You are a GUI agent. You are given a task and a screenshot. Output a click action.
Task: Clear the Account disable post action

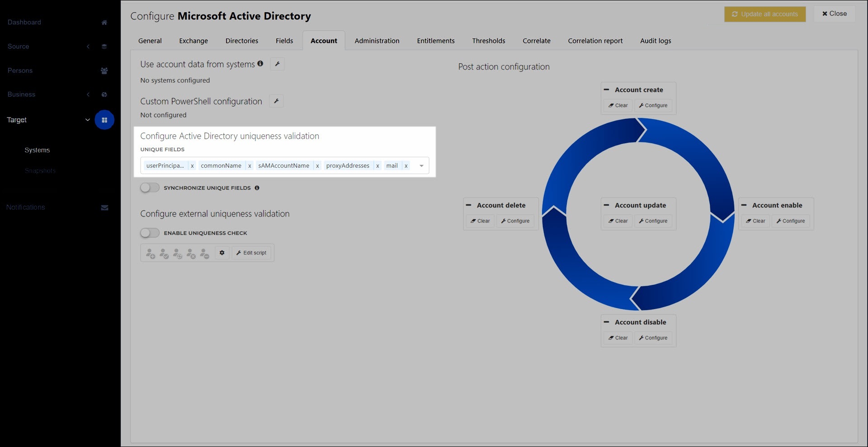(x=618, y=338)
